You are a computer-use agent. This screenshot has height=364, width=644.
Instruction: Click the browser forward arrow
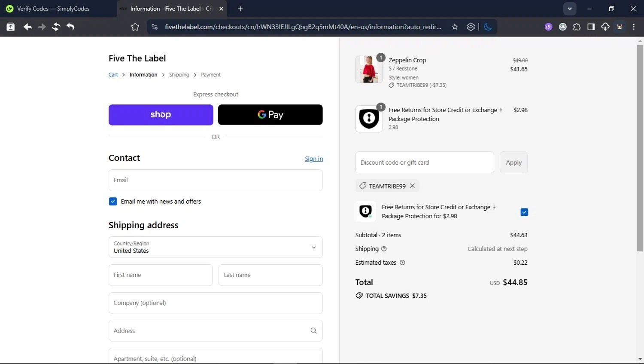coord(42,27)
